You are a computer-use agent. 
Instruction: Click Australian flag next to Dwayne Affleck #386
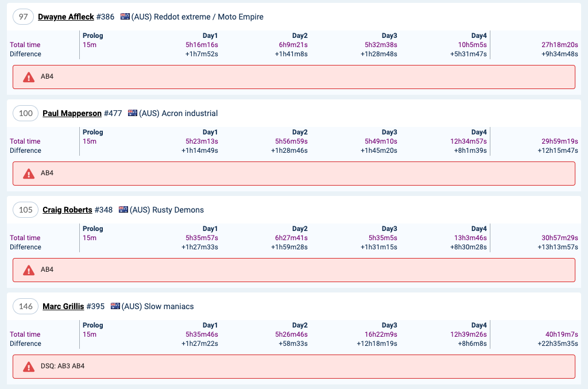point(125,17)
